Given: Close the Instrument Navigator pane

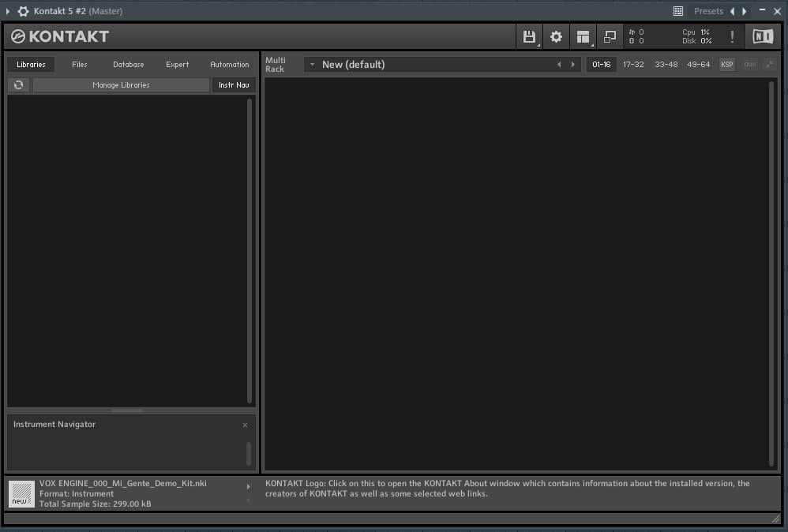Looking at the screenshot, I should tap(246, 425).
